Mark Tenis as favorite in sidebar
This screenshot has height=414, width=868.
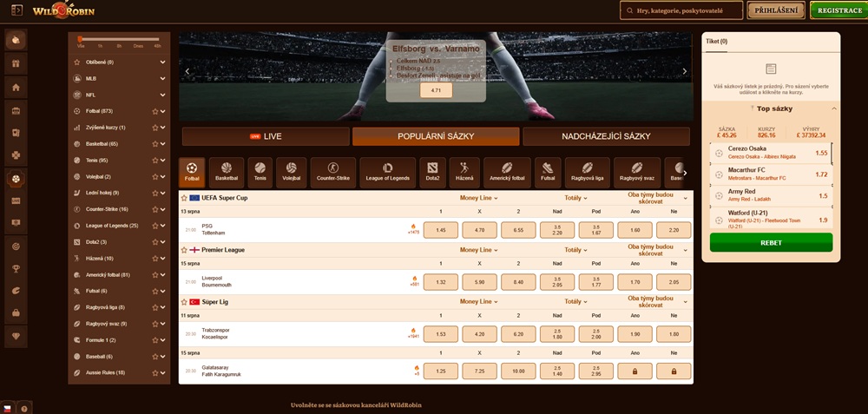(155, 160)
